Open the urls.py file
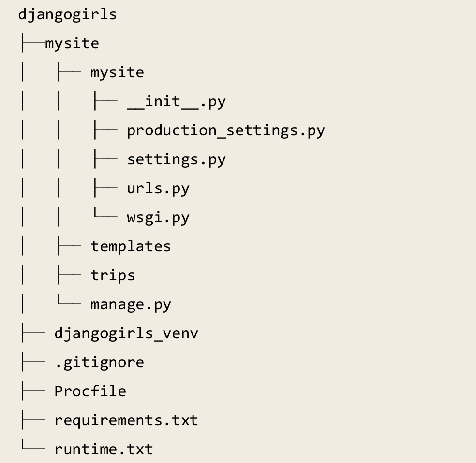 pos(158,188)
